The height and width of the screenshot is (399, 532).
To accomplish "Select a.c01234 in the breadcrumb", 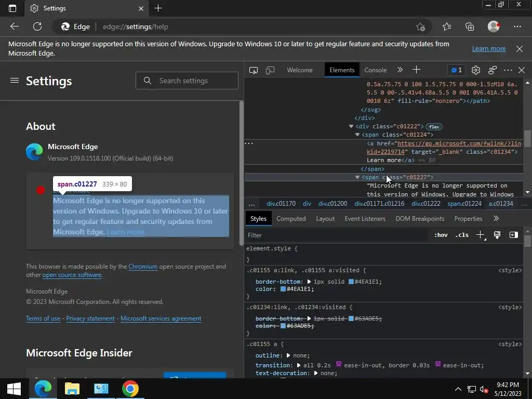I will point(501,204).
